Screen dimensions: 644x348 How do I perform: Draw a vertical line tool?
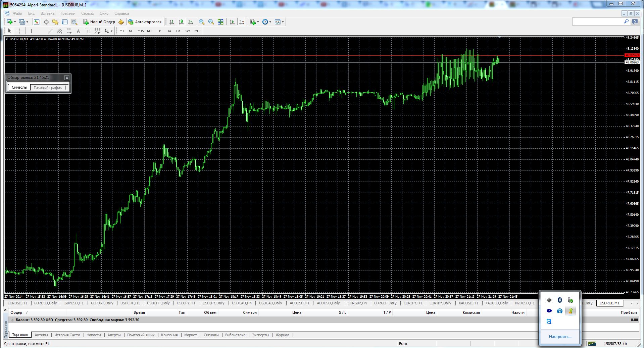click(x=31, y=31)
